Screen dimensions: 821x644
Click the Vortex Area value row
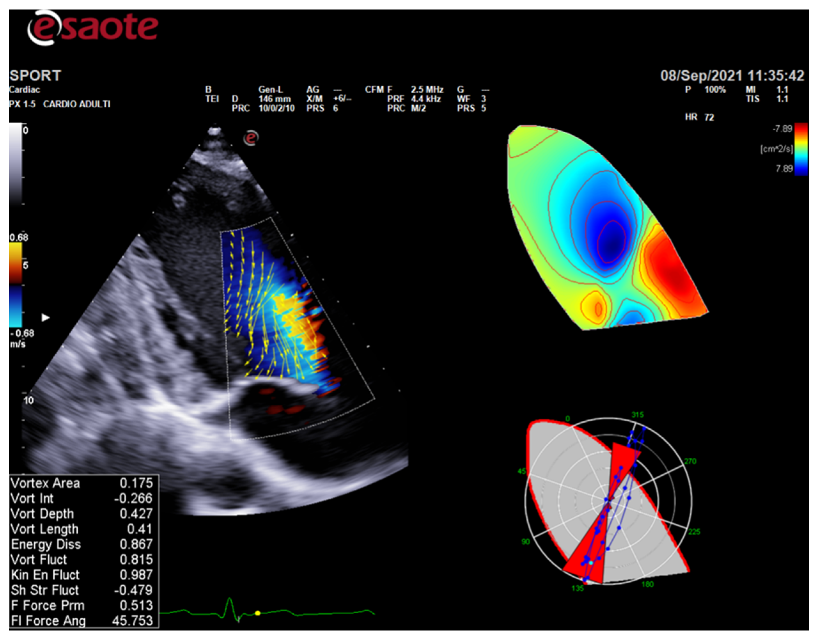(82, 483)
